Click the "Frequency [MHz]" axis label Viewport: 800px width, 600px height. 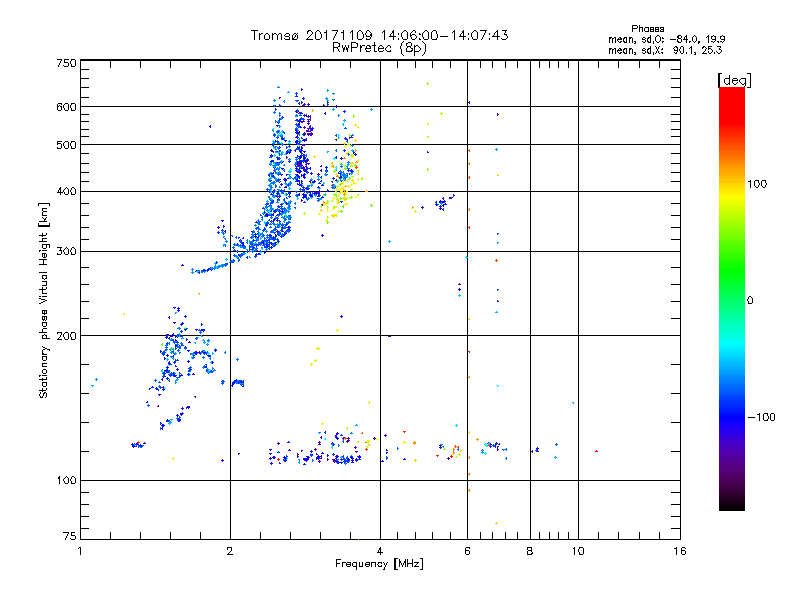[379, 564]
